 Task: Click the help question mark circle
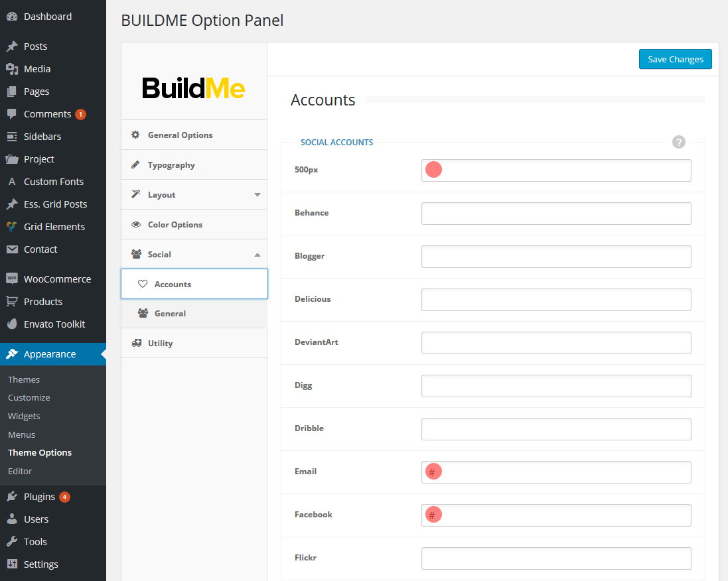(678, 142)
